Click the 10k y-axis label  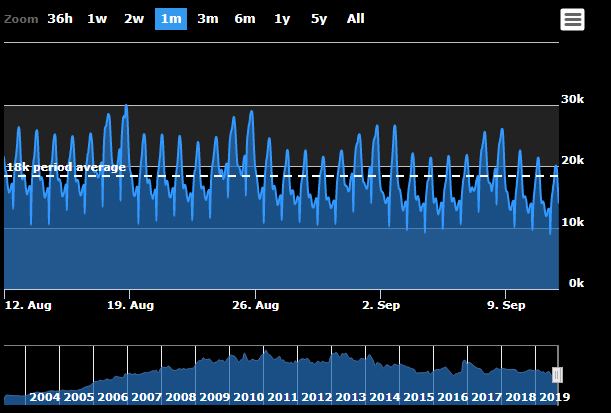pos(572,222)
